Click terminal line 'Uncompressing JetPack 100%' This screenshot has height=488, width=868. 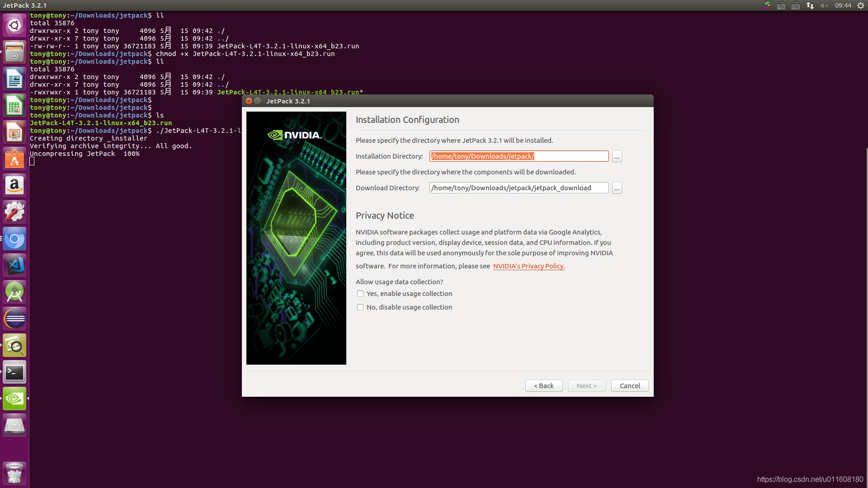tap(85, 154)
